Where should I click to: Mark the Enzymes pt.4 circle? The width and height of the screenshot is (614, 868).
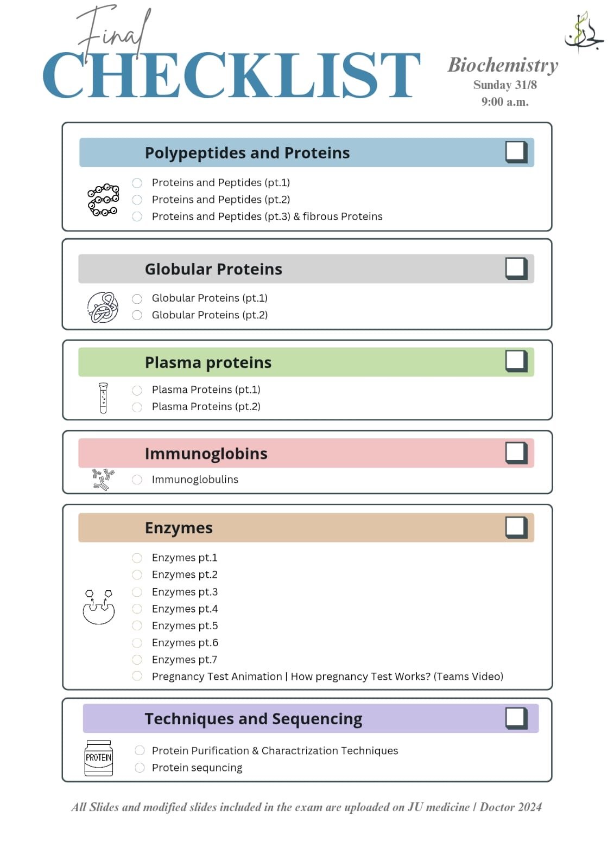[137, 609]
